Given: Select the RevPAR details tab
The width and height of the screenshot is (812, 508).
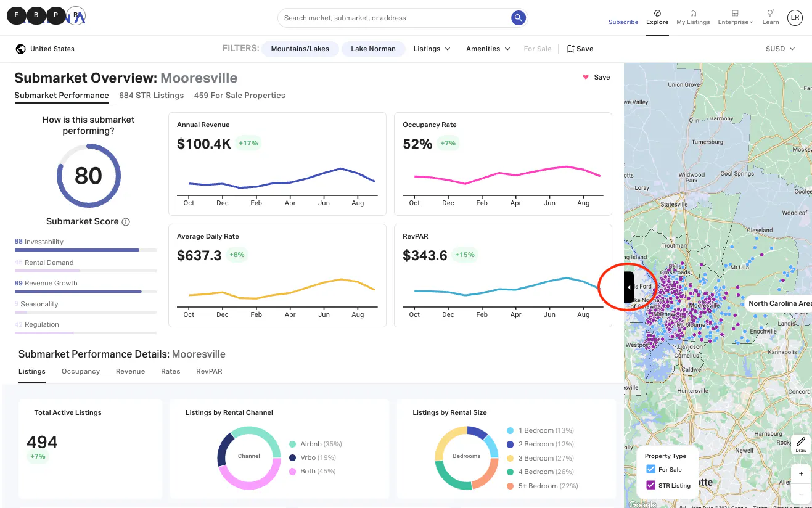Looking at the screenshot, I should tap(209, 371).
